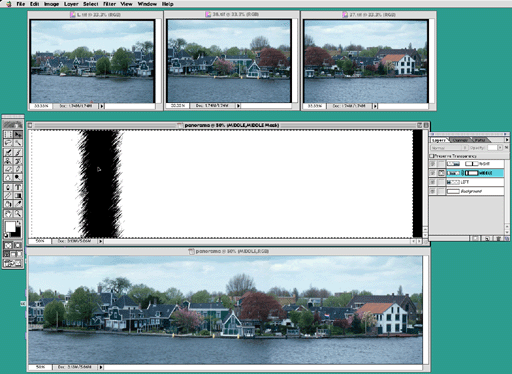Screen dimensions: 512x374
Task: Open the Opacity slider popup arrow
Action: point(500,148)
